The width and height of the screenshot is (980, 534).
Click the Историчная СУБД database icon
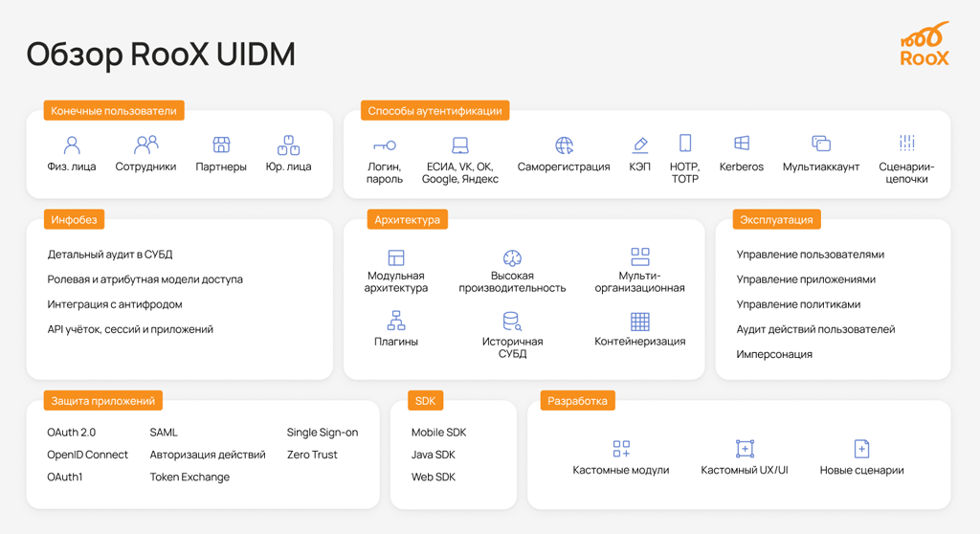(512, 321)
